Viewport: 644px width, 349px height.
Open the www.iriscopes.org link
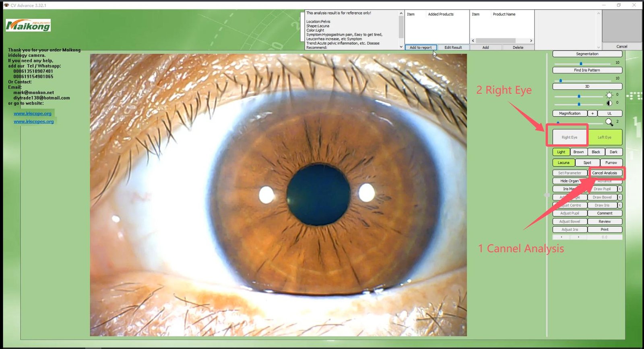33,121
